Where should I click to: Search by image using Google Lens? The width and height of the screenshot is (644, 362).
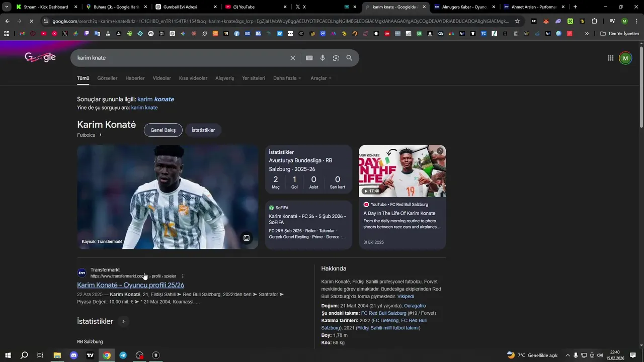click(336, 58)
